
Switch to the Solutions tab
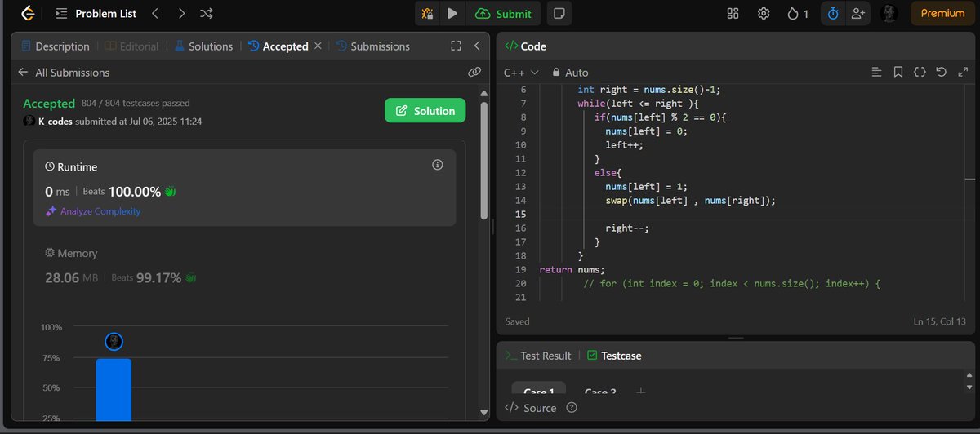point(203,46)
